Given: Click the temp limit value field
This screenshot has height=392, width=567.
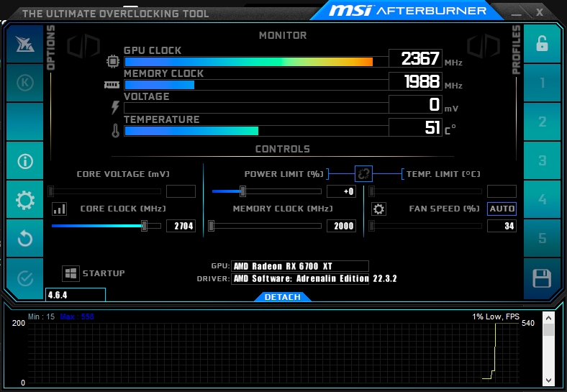Looking at the screenshot, I should coord(502,191).
